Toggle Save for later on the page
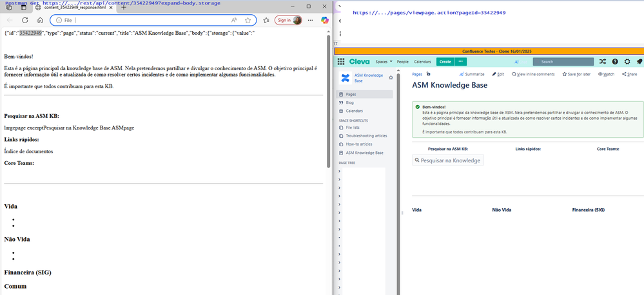Viewport: 644px width, 295px height. coord(577,74)
